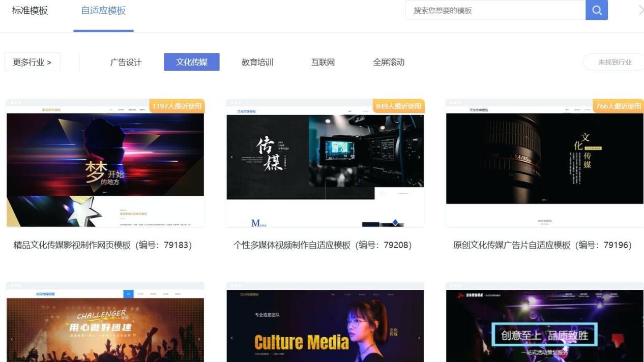Expand the 更多行业 industry list
The image size is (644, 362).
[32, 62]
